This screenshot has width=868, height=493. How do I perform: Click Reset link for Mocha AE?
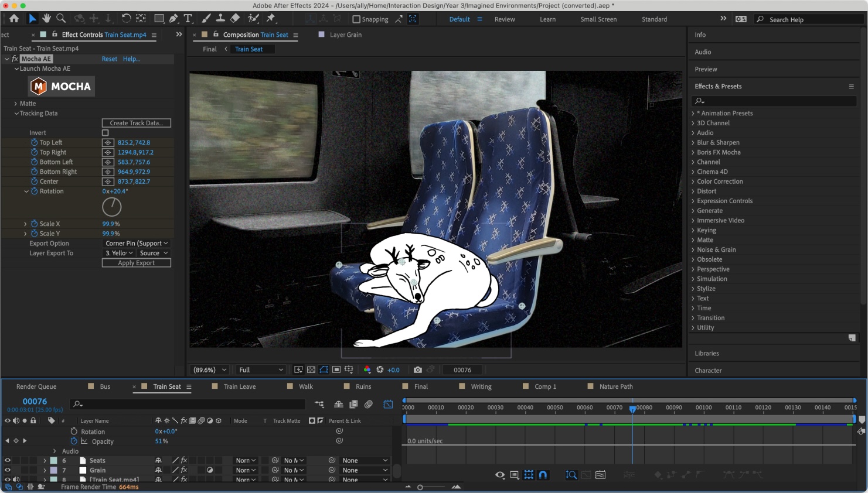[x=110, y=59]
